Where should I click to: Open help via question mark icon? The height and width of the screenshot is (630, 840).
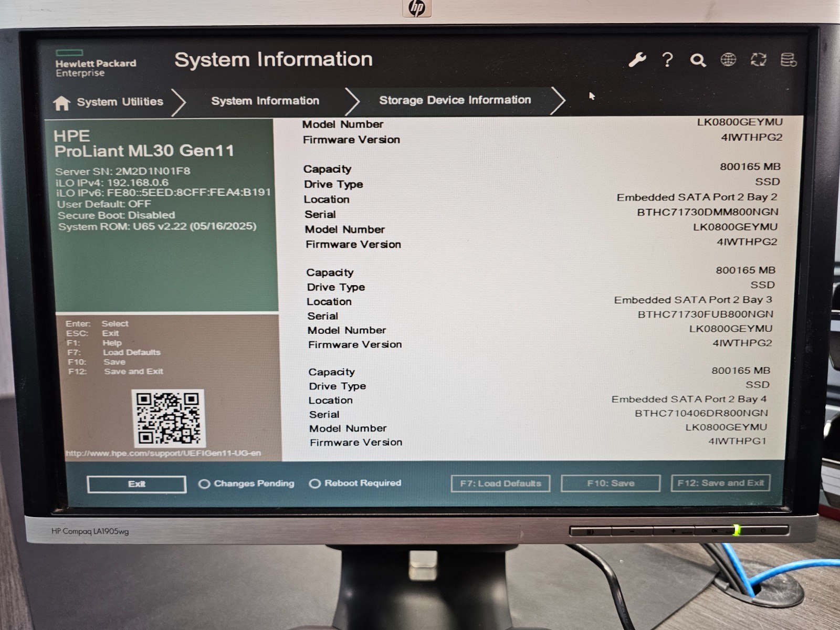667,60
